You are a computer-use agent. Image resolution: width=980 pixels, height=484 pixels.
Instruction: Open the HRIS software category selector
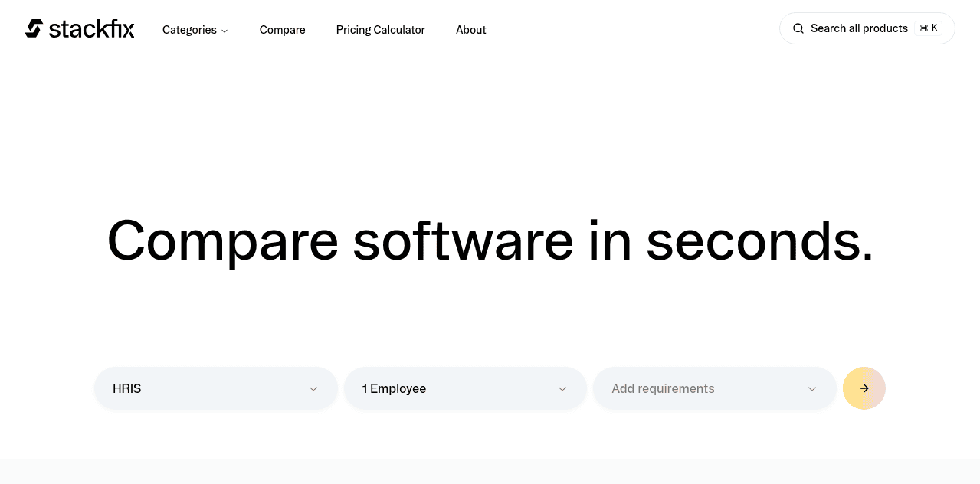pos(215,388)
